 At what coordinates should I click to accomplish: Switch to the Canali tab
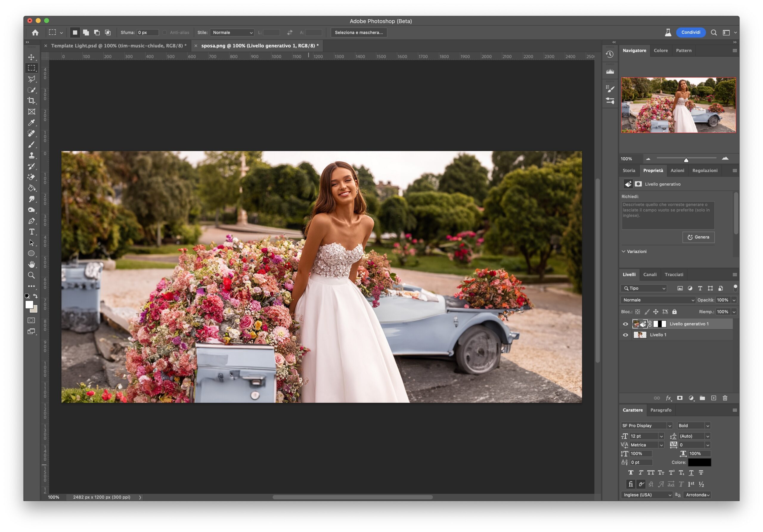coord(650,274)
